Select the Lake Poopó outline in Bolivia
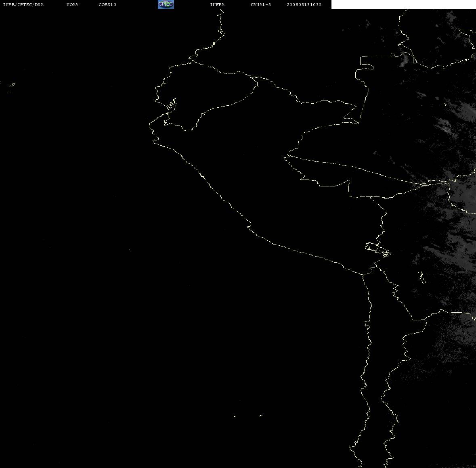Viewport: 476px width, 468px height. [x=421, y=277]
